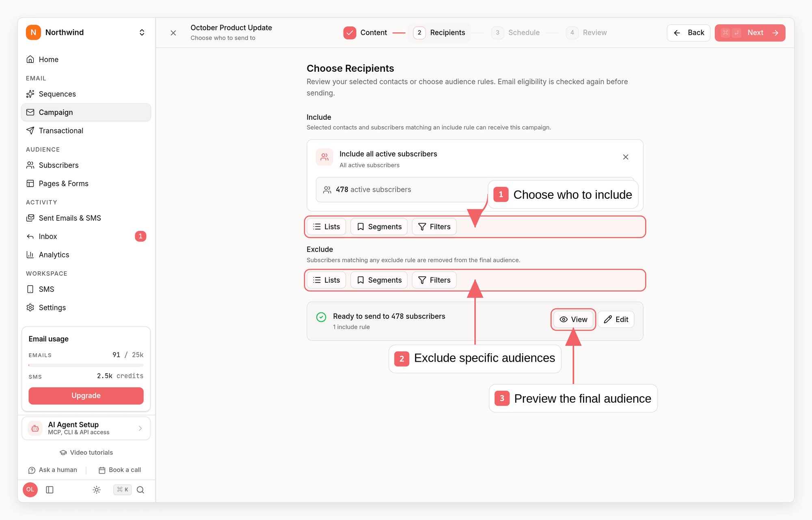Click the red Upgrade button
The image size is (812, 520).
pos(86,395)
